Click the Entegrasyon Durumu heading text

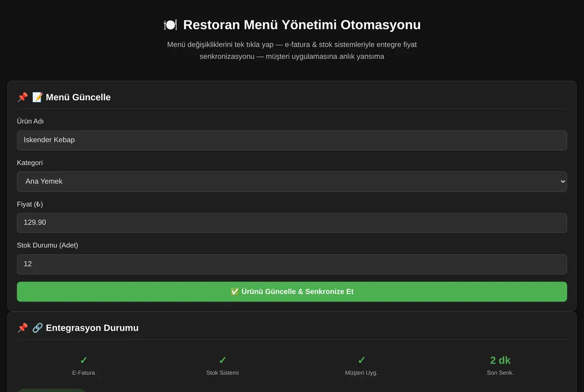(92, 328)
